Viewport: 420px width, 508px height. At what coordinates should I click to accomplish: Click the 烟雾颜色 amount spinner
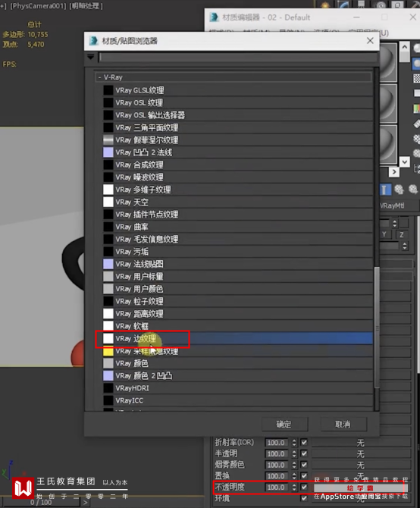click(x=294, y=465)
